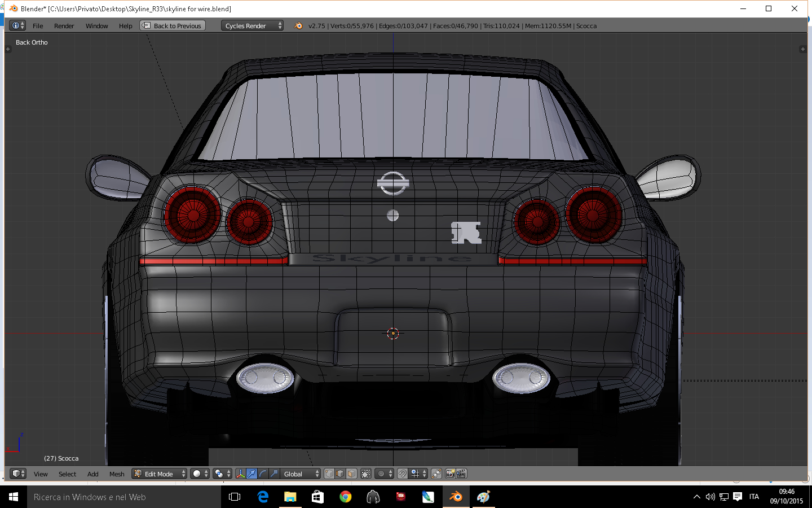
Task: Click the Ricerca in Windows search box
Action: 124,497
